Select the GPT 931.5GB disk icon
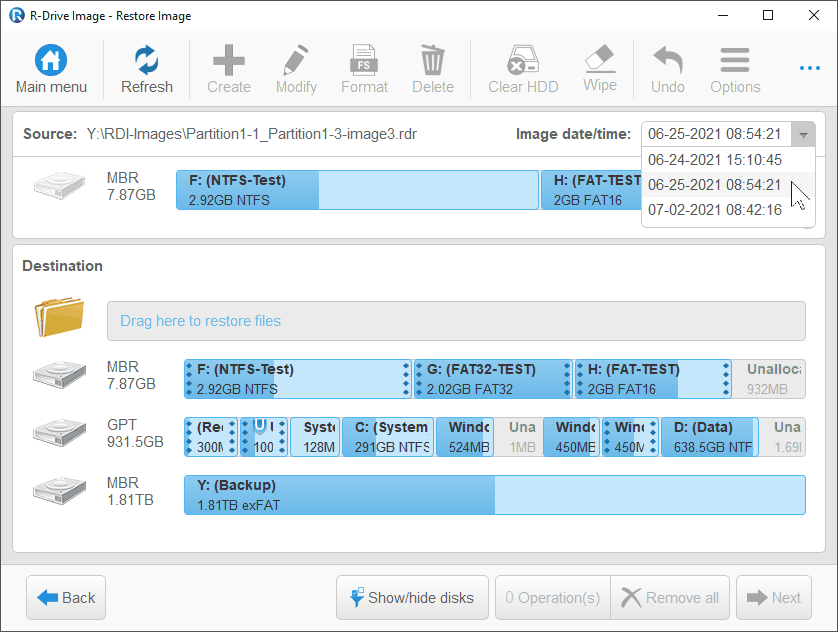Image resolution: width=838 pixels, height=632 pixels. point(59,432)
